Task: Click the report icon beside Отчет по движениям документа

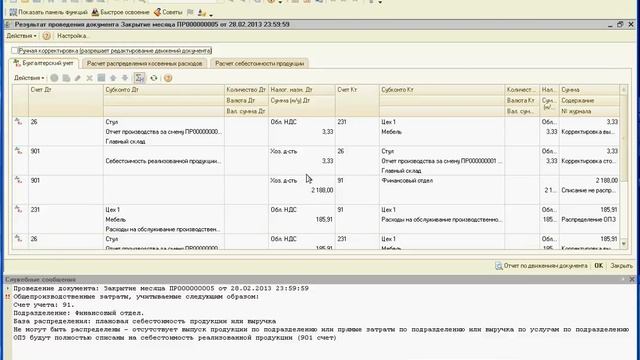Action: click(499, 266)
